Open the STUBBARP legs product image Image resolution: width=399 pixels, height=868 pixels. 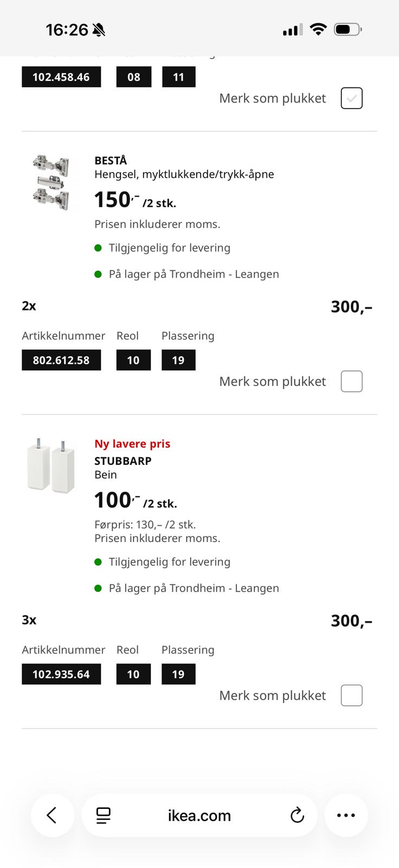tap(50, 465)
